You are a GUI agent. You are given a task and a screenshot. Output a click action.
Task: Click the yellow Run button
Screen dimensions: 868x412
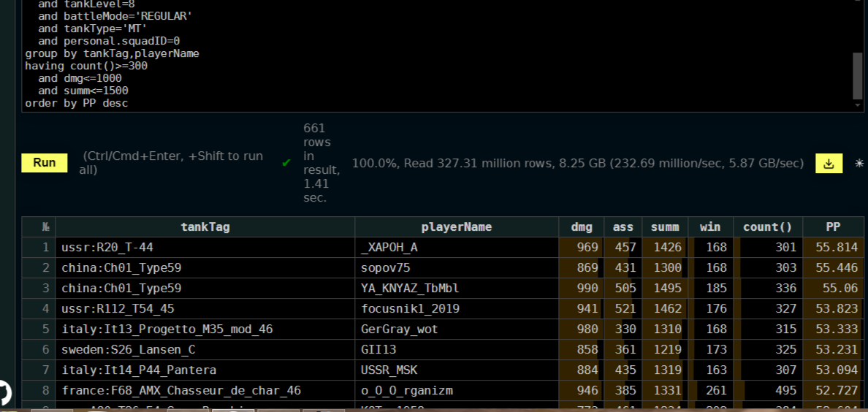(45, 163)
